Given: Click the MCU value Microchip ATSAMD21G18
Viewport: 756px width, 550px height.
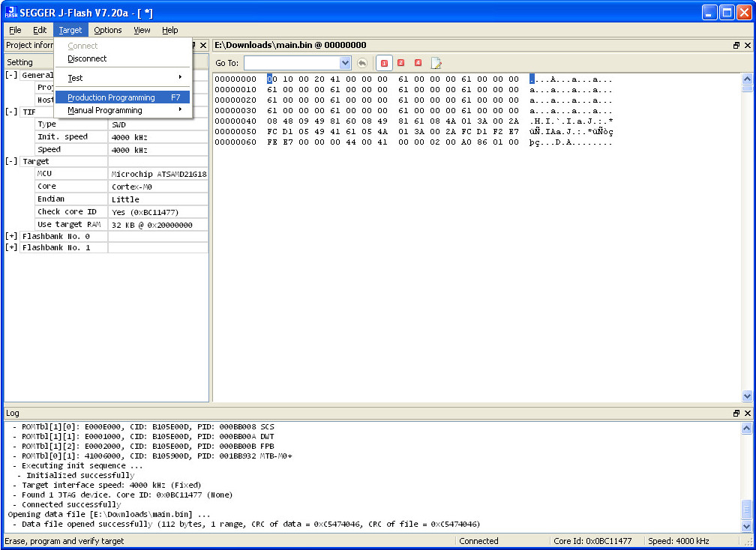Looking at the screenshot, I should (x=159, y=174).
